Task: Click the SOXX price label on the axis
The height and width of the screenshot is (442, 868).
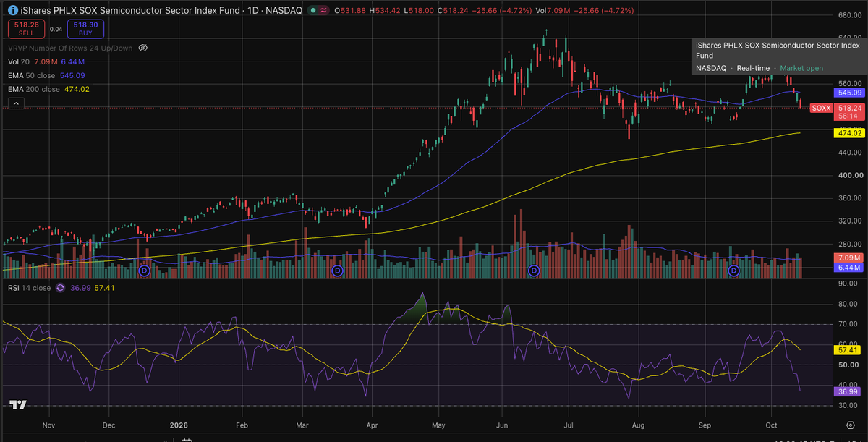Action: (822, 108)
